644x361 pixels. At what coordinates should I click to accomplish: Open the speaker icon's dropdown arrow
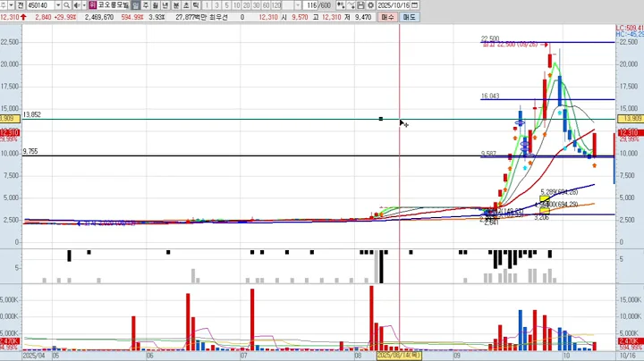[84, 5]
